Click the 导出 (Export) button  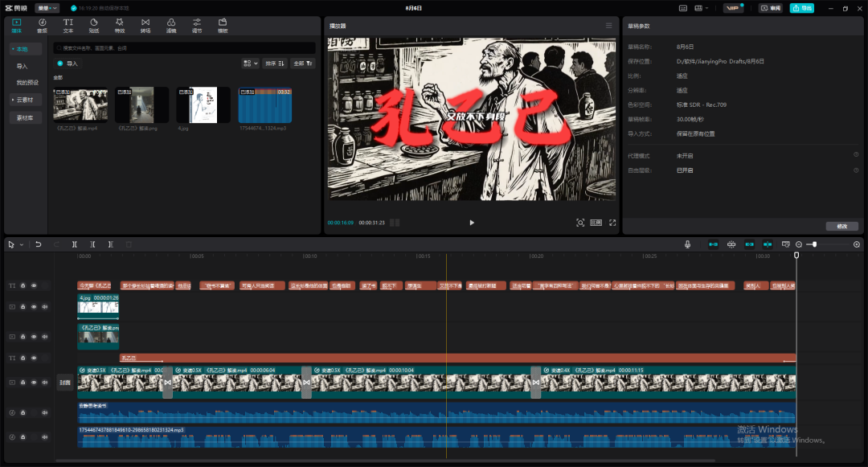click(x=801, y=8)
